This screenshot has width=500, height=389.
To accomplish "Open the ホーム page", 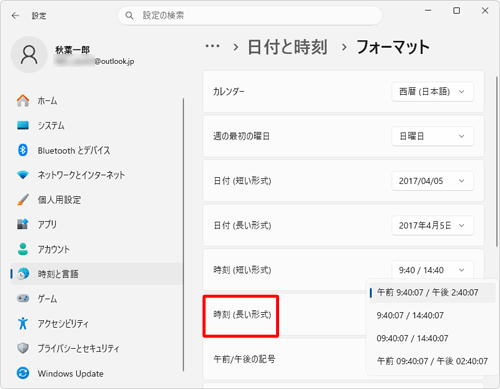I will click(x=97, y=101).
